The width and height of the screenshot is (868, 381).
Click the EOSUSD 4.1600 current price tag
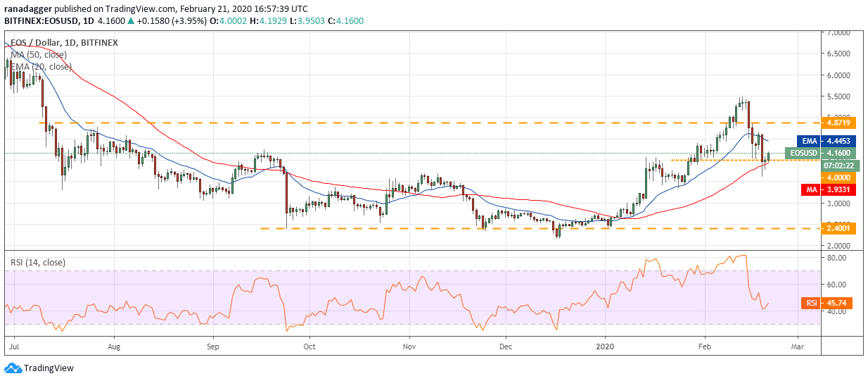click(x=819, y=153)
